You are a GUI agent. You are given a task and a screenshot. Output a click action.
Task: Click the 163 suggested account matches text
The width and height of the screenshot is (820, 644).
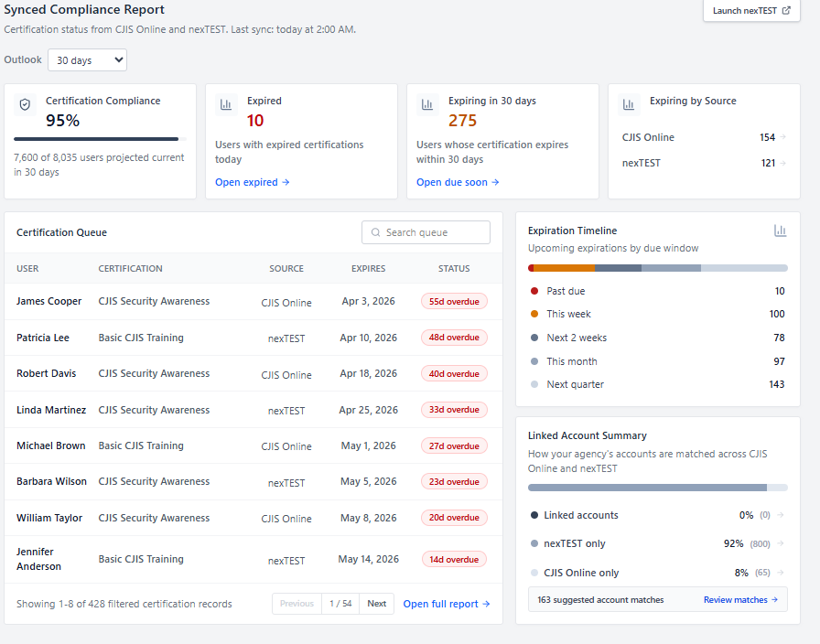[600, 599]
